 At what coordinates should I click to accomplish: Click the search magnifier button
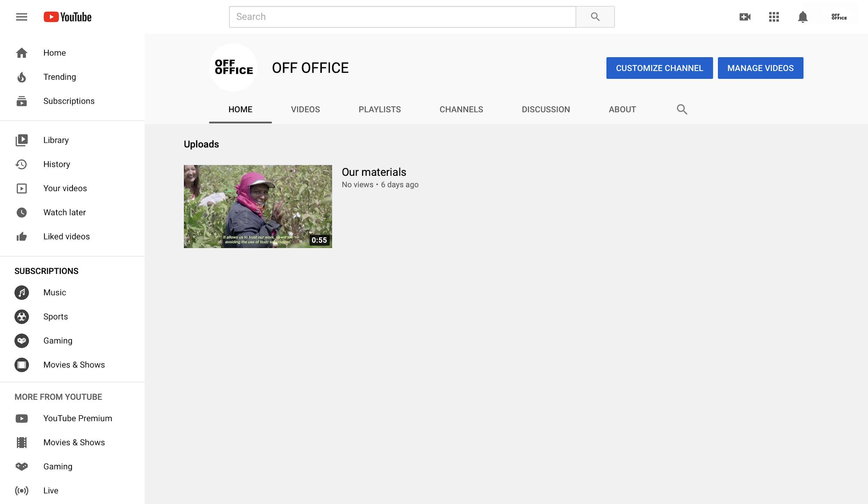(595, 17)
